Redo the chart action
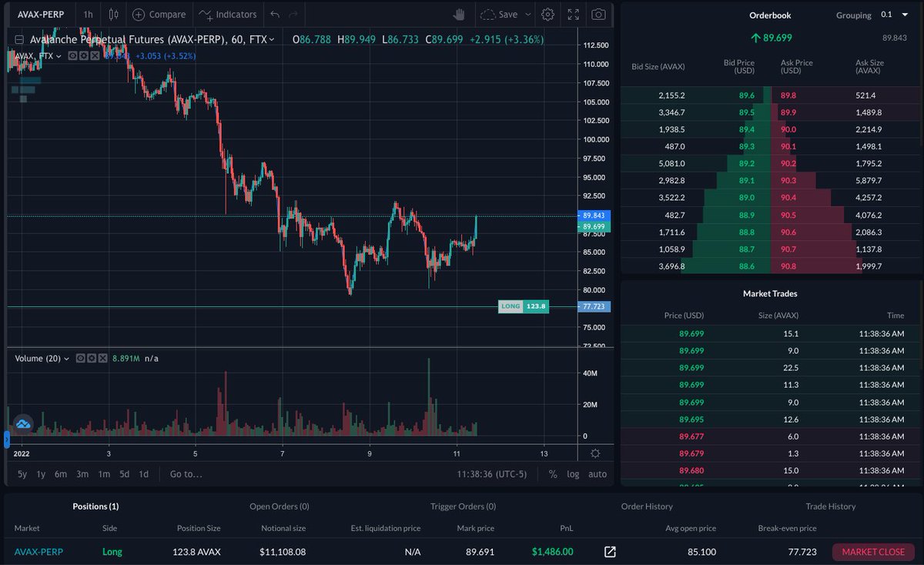This screenshot has height=565, width=924. click(293, 14)
